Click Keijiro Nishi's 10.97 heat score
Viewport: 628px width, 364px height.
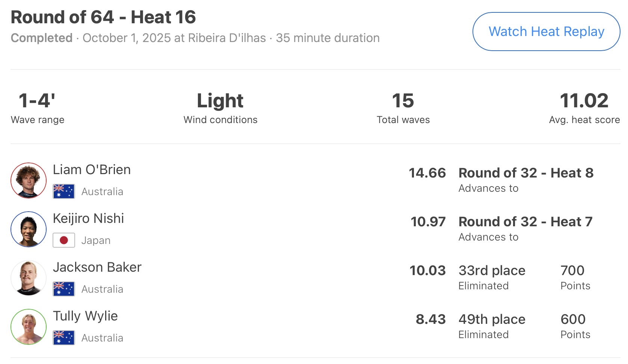coord(428,222)
